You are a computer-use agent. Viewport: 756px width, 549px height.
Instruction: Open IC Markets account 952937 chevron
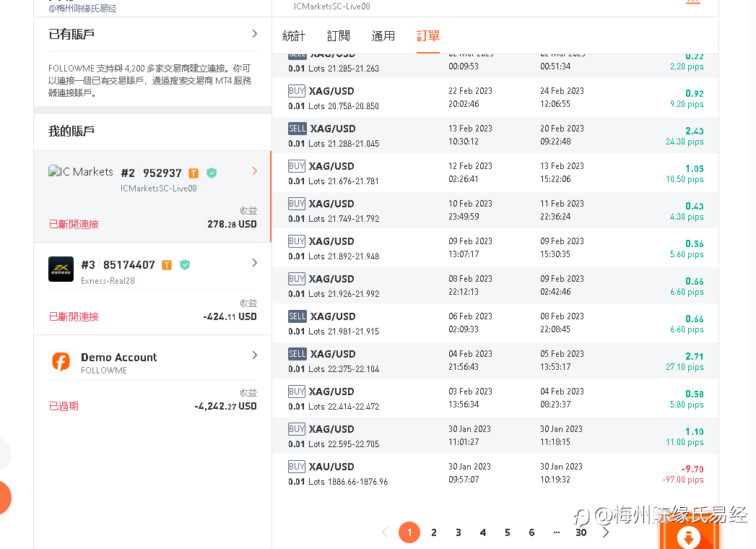click(255, 170)
